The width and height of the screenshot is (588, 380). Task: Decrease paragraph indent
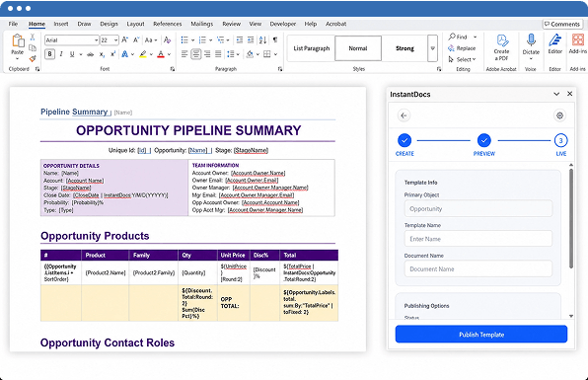click(x=240, y=39)
